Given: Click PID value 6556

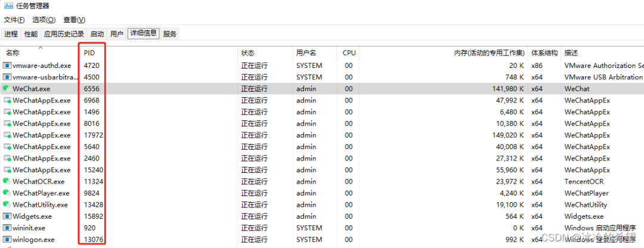Looking at the screenshot, I should (x=91, y=88).
